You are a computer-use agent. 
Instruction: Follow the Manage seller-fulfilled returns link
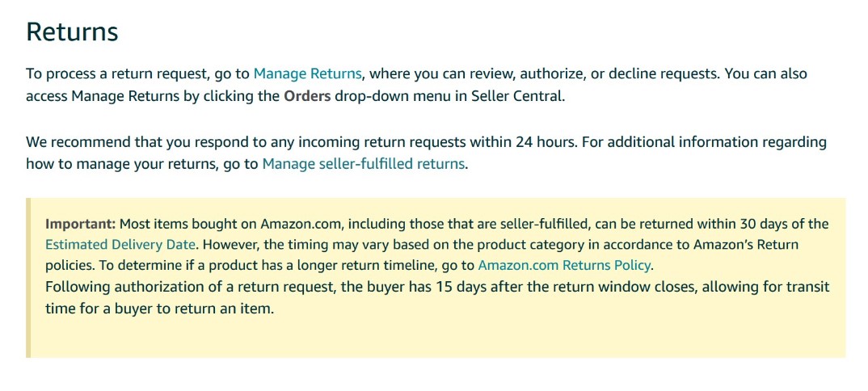click(x=363, y=164)
